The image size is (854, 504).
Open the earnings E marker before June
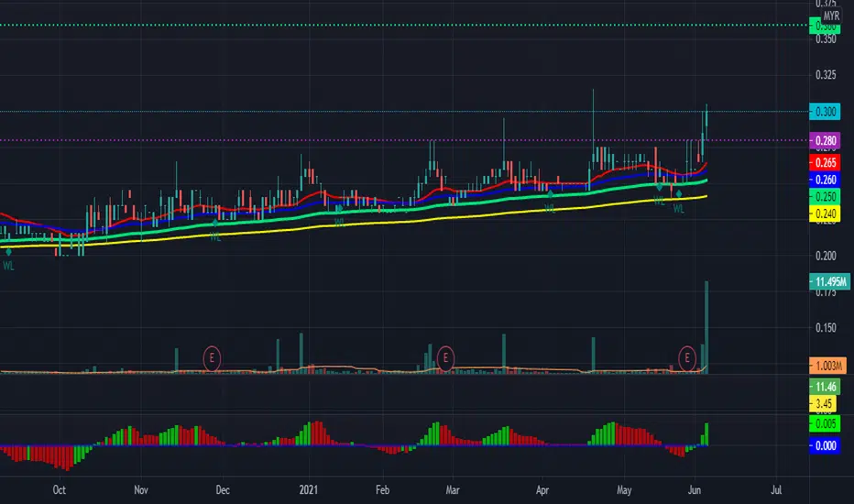tap(687, 358)
